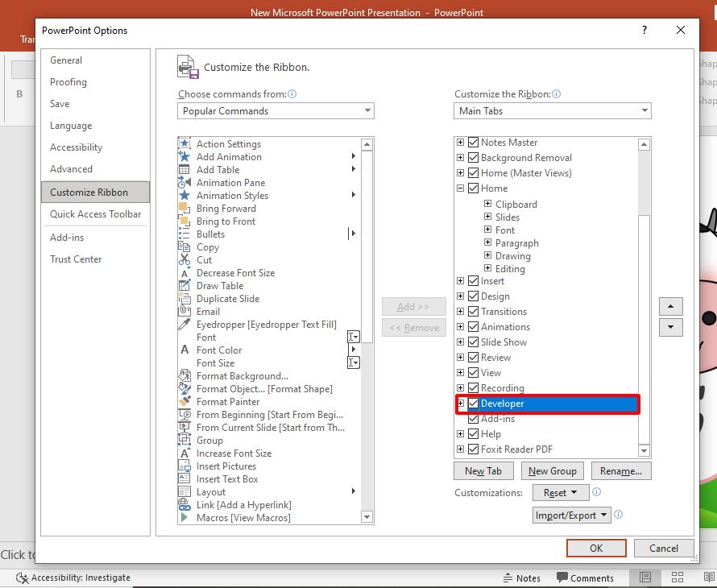This screenshot has height=588, width=717.
Task: Click the Animation Pane icon
Action: coord(184,183)
